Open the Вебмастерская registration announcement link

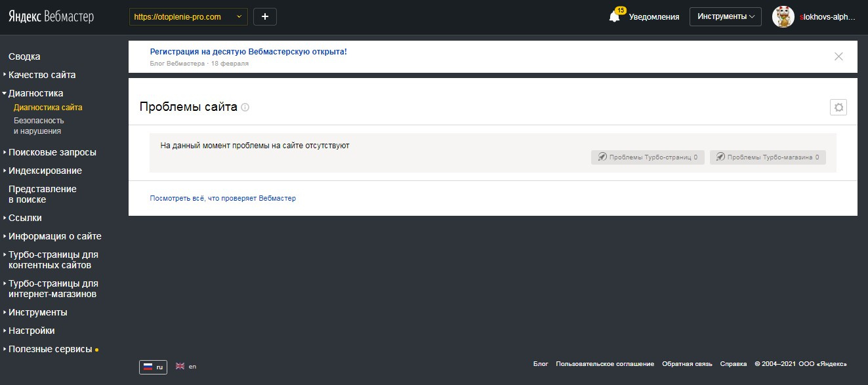[x=249, y=52]
